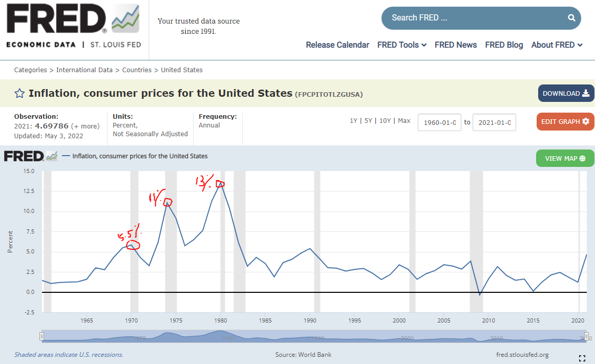Viewport: 595px width, 364px height.
Task: Click the Download button
Action: [566, 93]
